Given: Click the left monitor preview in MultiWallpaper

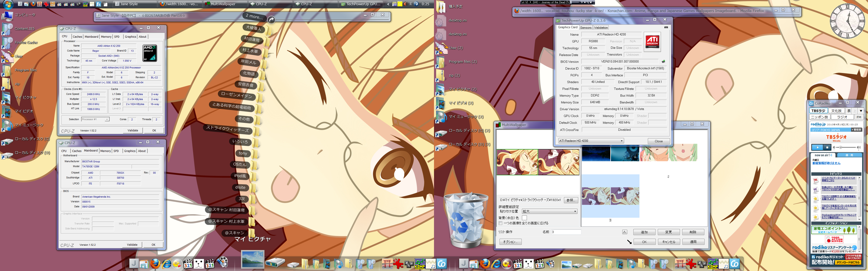Looking at the screenshot, I should [517, 162].
